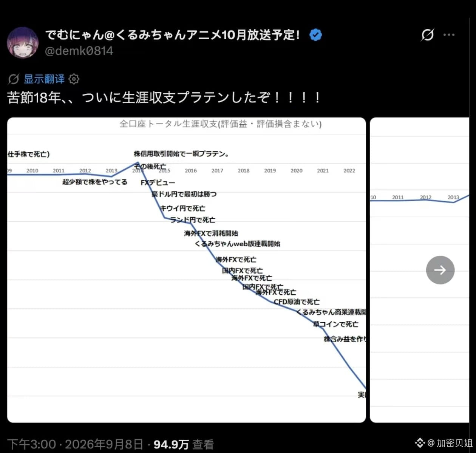Click the 2018 axis label on chart
The height and width of the screenshot is (453, 476).
244,171
